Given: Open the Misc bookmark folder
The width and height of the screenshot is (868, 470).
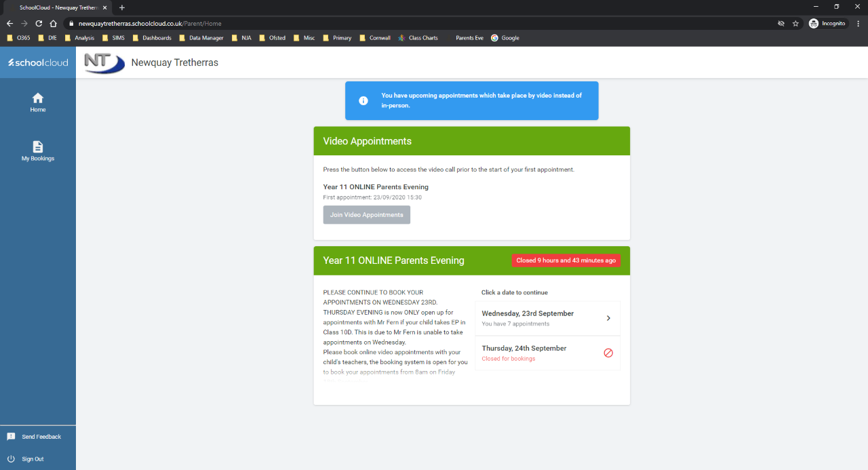Looking at the screenshot, I should 304,38.
